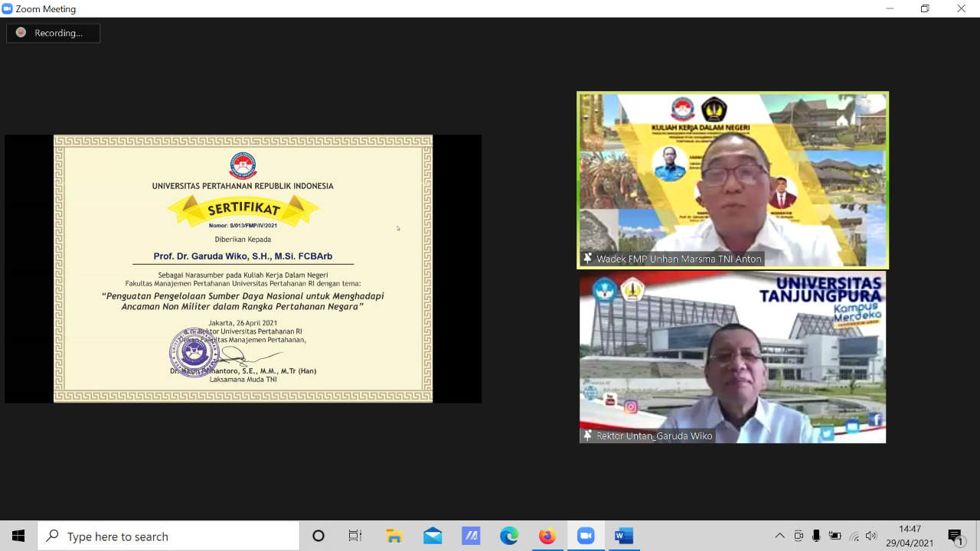Image resolution: width=980 pixels, height=551 pixels.
Task: Click the camera in-use tray icon
Action: click(x=799, y=536)
